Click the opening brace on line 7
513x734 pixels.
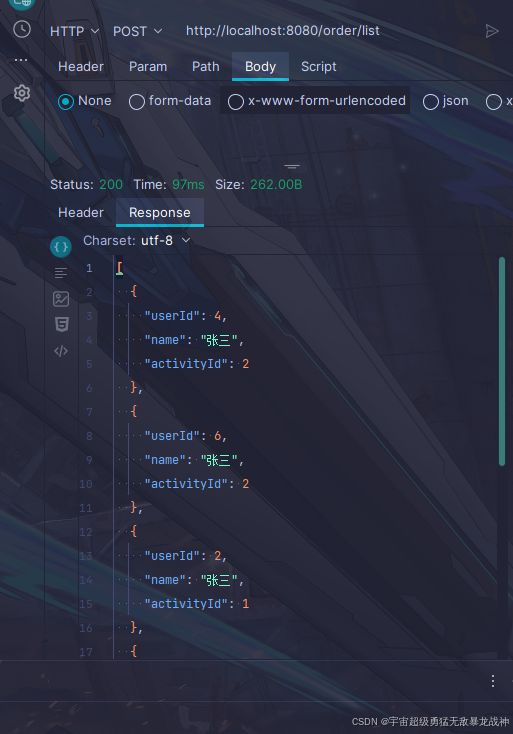pyautogui.click(x=133, y=411)
